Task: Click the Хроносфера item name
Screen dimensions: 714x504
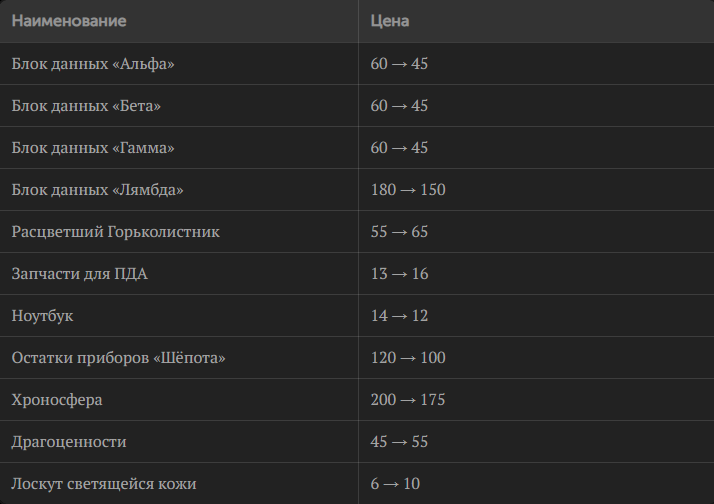Action: pos(57,400)
